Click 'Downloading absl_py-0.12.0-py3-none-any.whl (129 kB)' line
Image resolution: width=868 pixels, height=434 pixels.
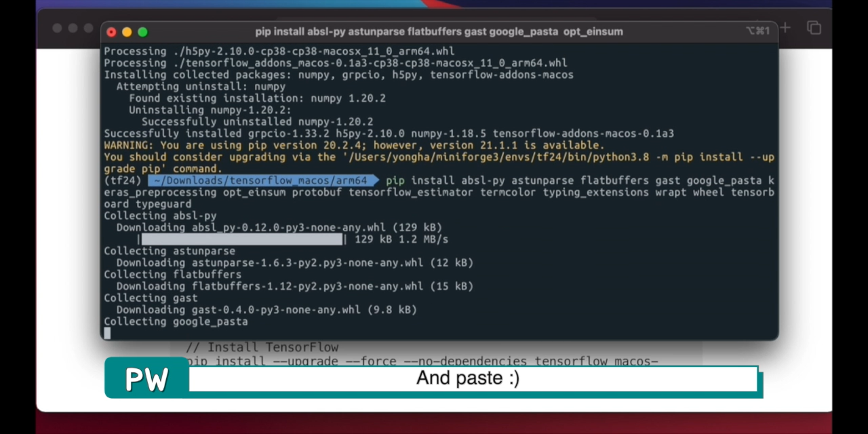(279, 227)
